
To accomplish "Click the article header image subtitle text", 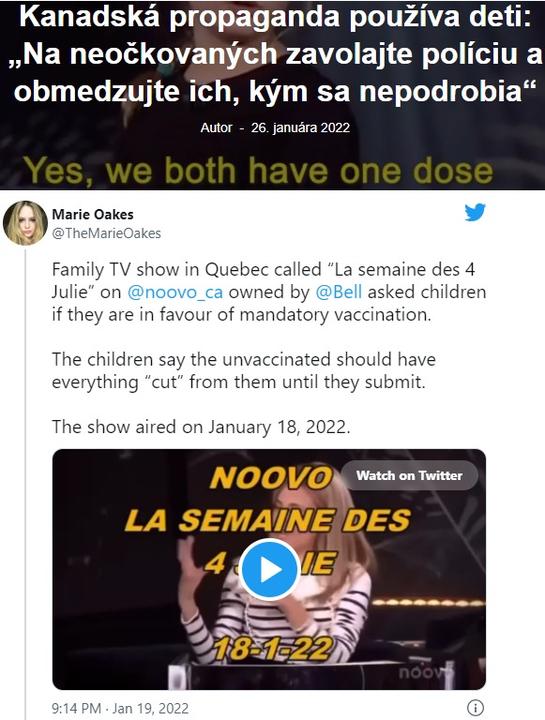I will coord(258,171).
